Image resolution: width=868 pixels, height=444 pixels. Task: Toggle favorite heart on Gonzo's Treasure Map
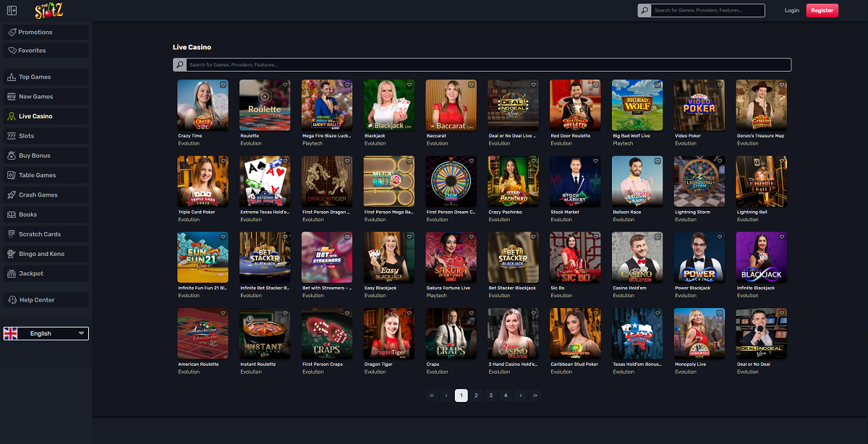782,85
